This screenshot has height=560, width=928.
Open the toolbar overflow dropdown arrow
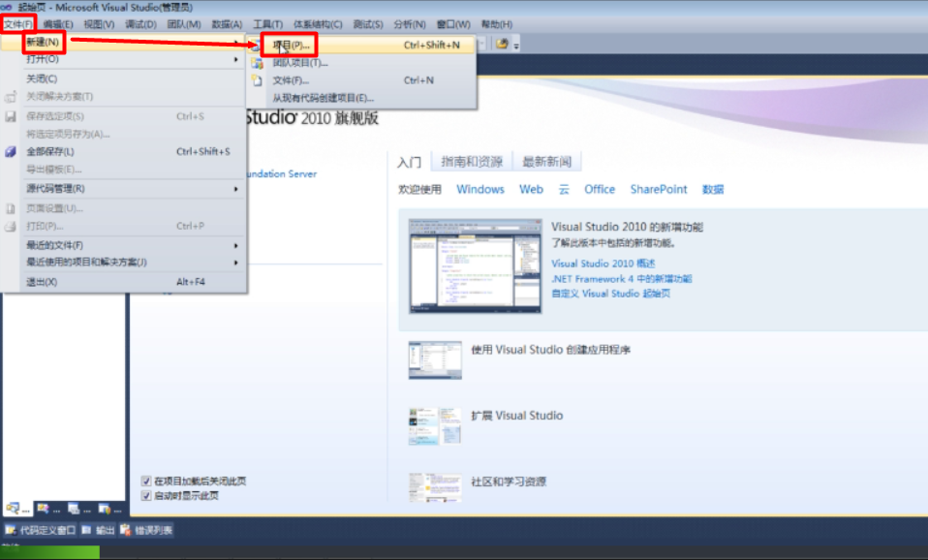click(x=516, y=46)
